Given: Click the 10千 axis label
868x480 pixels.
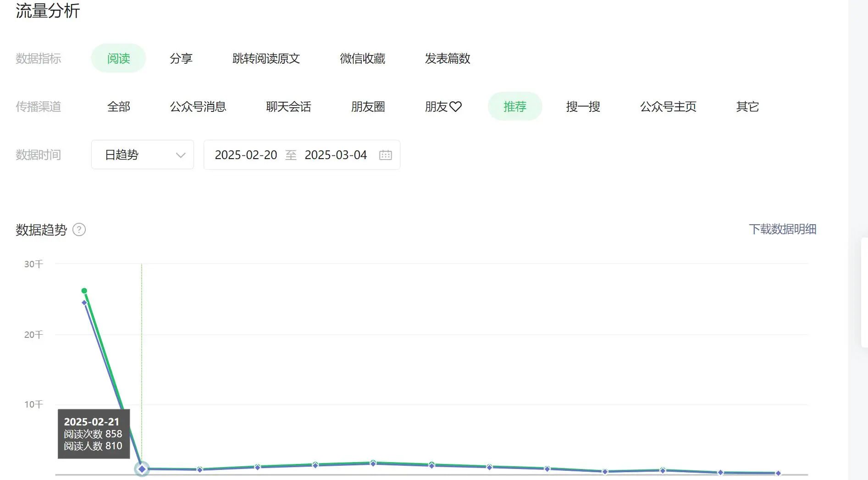Looking at the screenshot, I should click(x=33, y=404).
